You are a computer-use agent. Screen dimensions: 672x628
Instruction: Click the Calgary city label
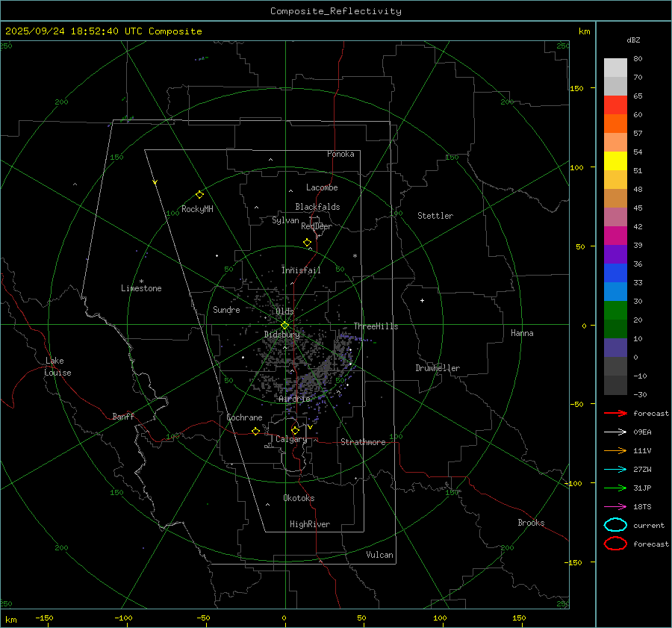coord(290,440)
